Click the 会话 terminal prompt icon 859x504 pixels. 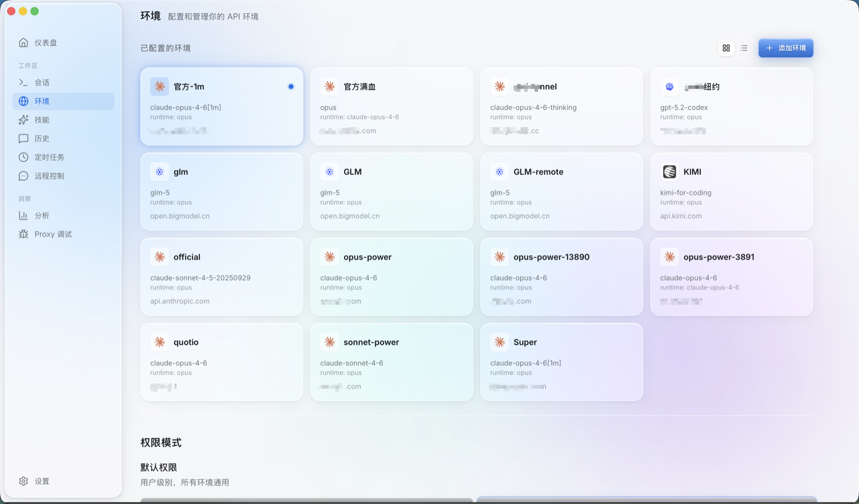[x=24, y=82]
